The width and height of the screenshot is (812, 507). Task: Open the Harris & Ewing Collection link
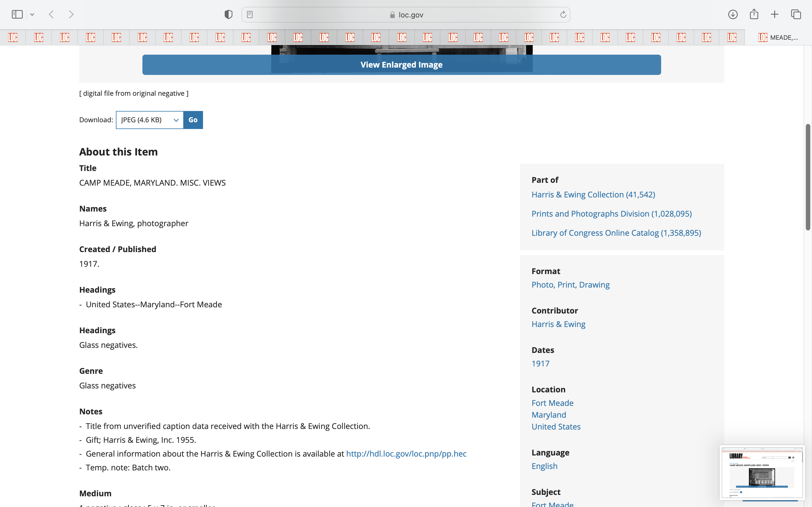pos(593,194)
